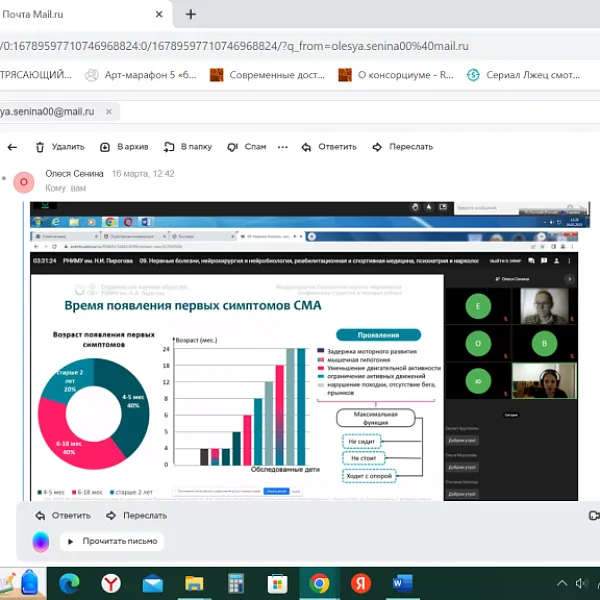
Task: Toggle the unread dot beside the sender
Action: coord(4,178)
